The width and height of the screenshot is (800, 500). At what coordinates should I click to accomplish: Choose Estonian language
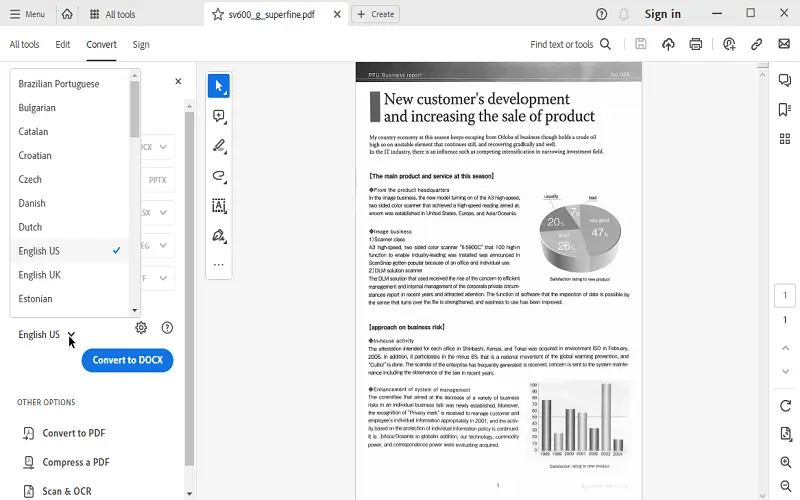69,299
